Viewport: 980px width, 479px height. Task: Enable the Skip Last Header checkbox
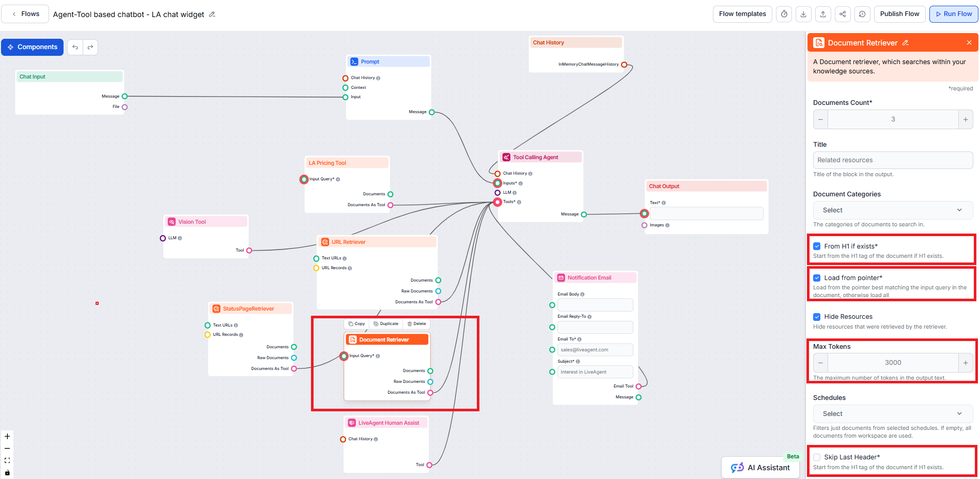click(817, 457)
